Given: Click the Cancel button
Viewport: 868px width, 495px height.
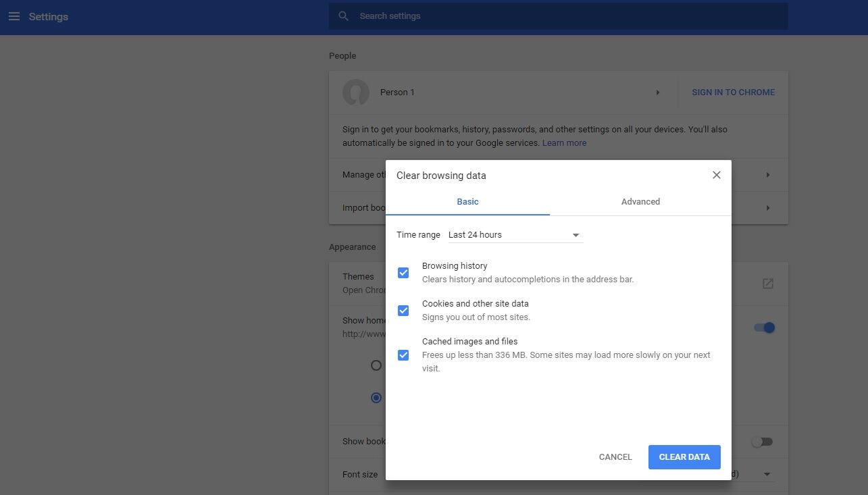Looking at the screenshot, I should coord(615,457).
